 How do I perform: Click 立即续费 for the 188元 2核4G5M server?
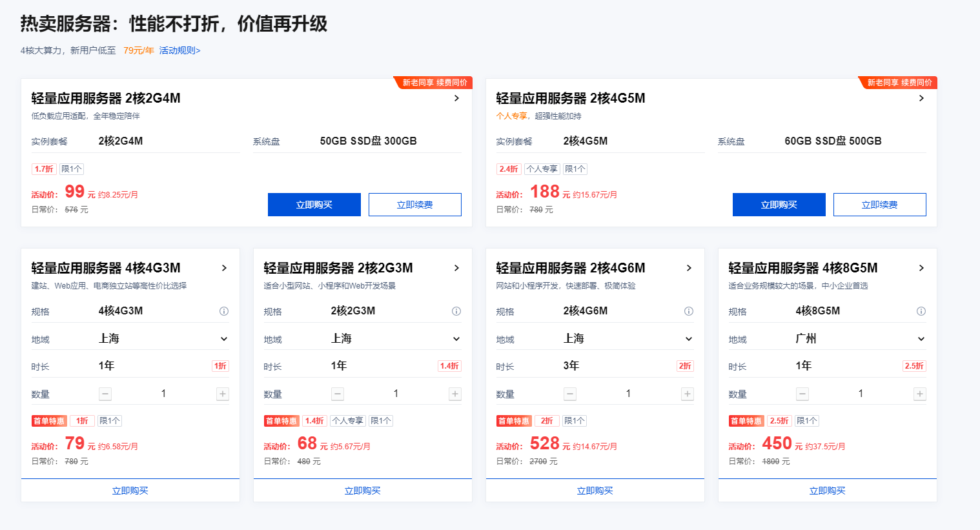pyautogui.click(x=879, y=205)
